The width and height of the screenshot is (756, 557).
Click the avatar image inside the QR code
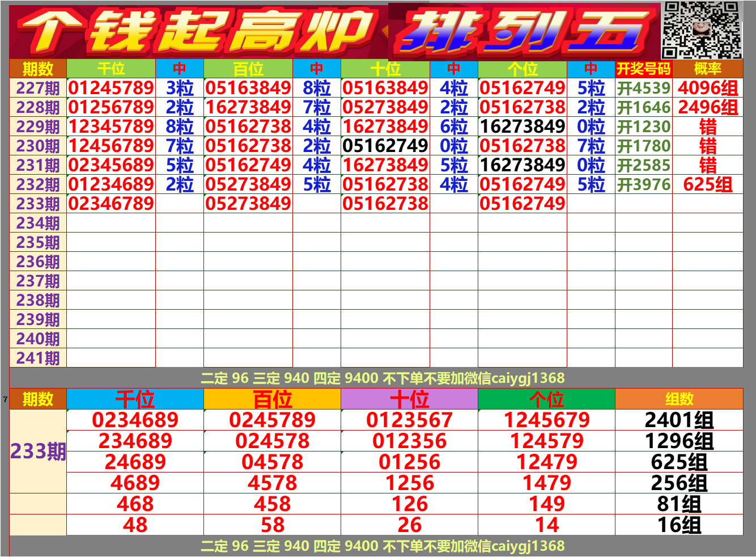(x=702, y=28)
